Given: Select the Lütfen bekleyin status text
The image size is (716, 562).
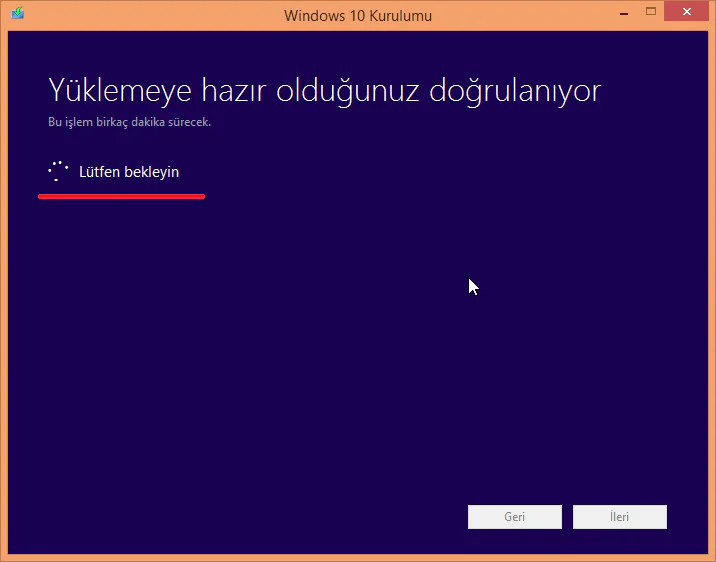Looking at the screenshot, I should pyautogui.click(x=129, y=172).
